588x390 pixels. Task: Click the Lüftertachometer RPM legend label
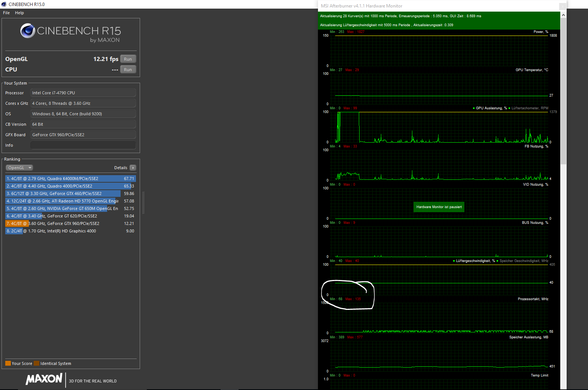[x=530, y=108]
